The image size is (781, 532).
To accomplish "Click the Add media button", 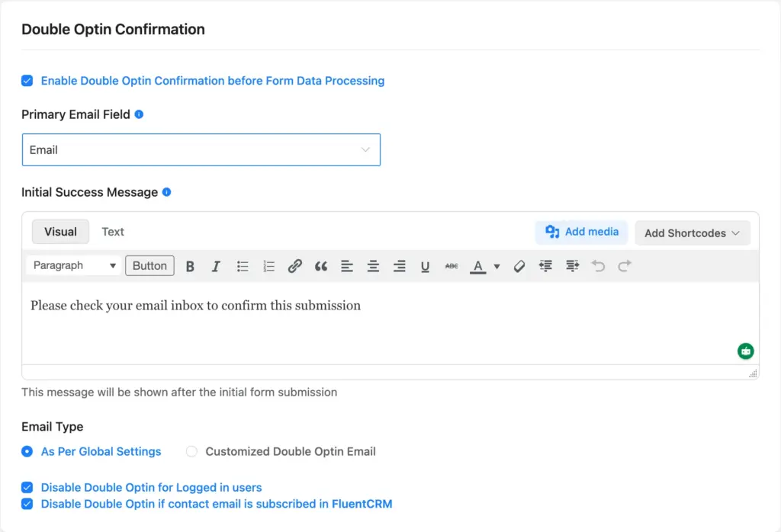I will 581,232.
